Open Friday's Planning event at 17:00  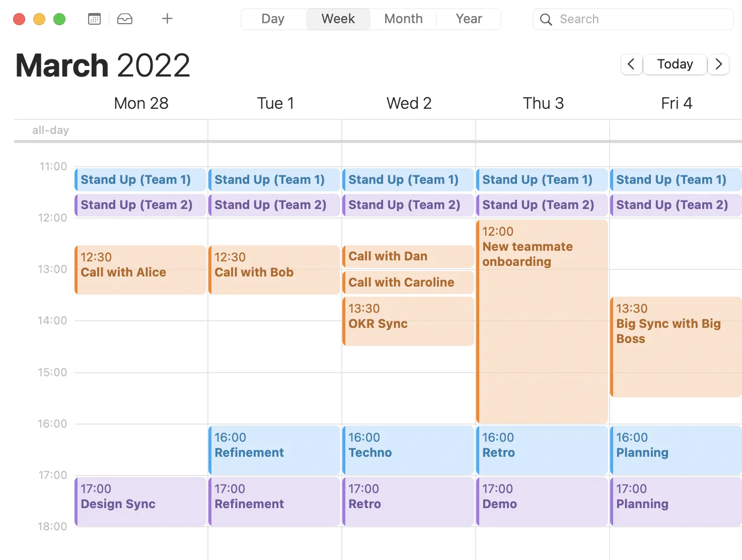point(676,501)
